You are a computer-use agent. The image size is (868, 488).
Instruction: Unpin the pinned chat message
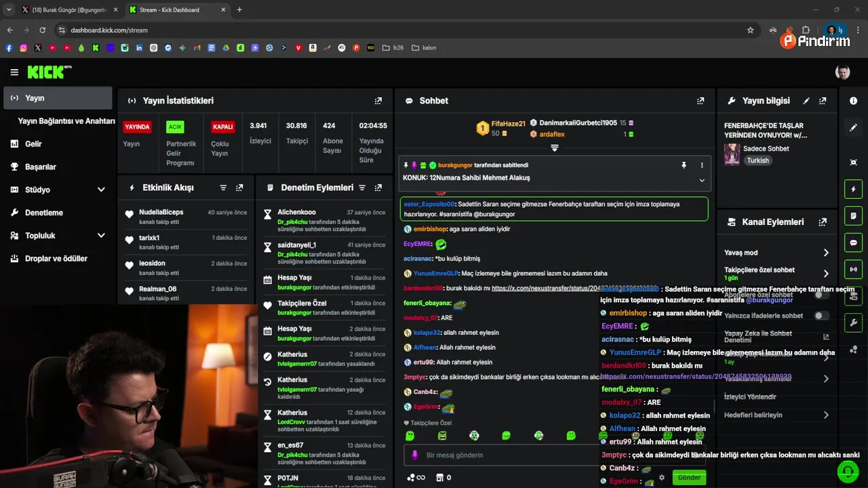pos(684,165)
